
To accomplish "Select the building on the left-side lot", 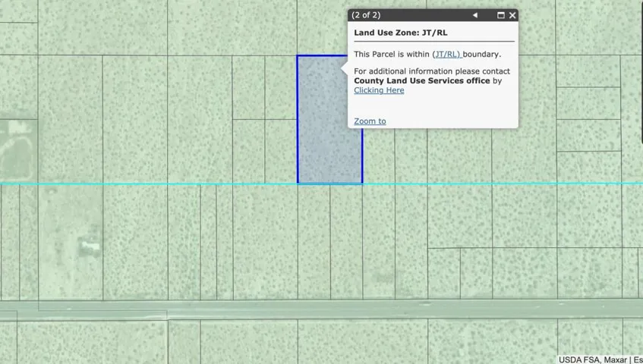I will coord(90,244).
